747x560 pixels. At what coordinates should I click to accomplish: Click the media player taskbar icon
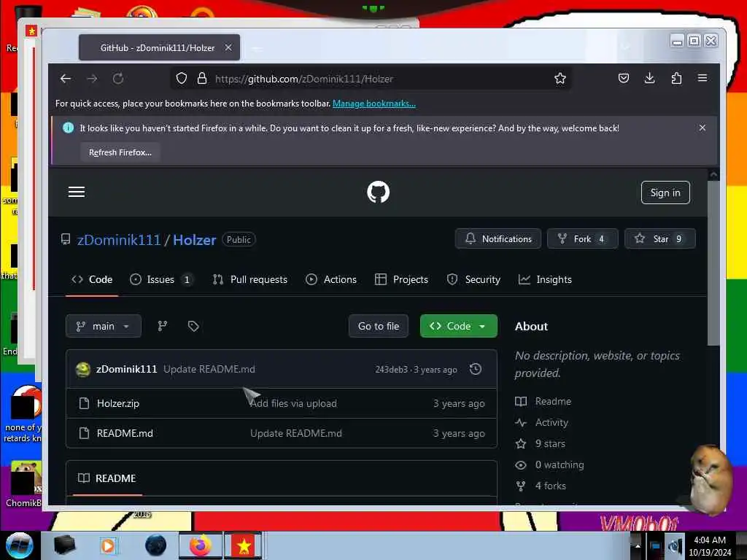108,545
